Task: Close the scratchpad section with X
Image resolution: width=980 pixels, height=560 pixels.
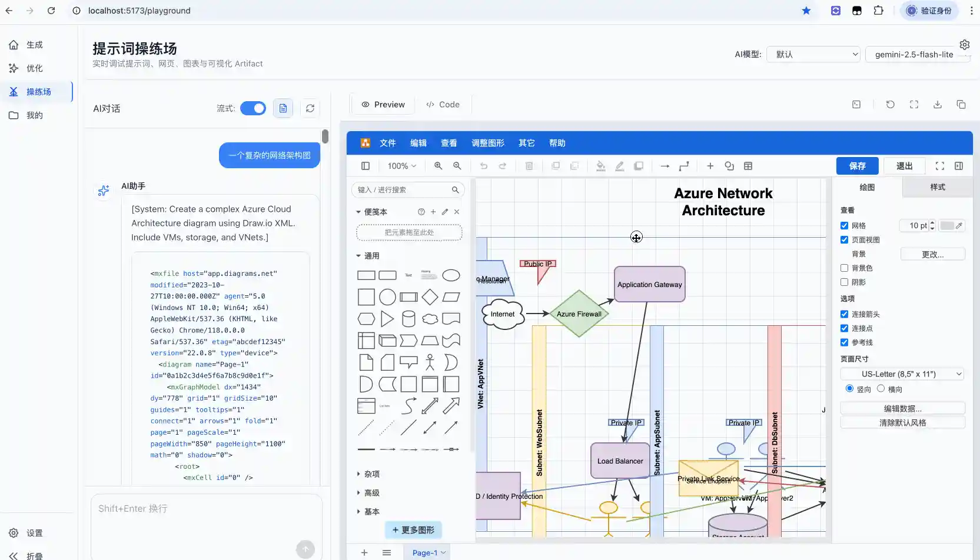Action: 457,212
